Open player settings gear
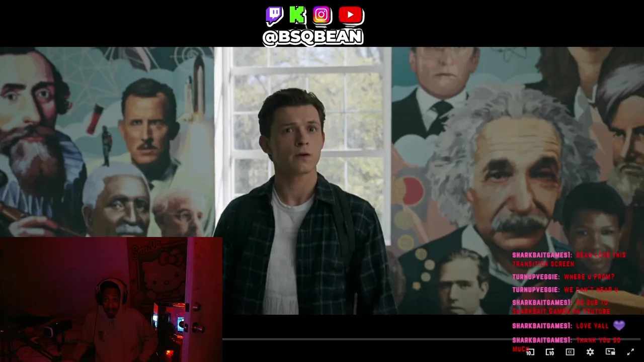Viewport: 644px width, 362px height. (x=590, y=352)
